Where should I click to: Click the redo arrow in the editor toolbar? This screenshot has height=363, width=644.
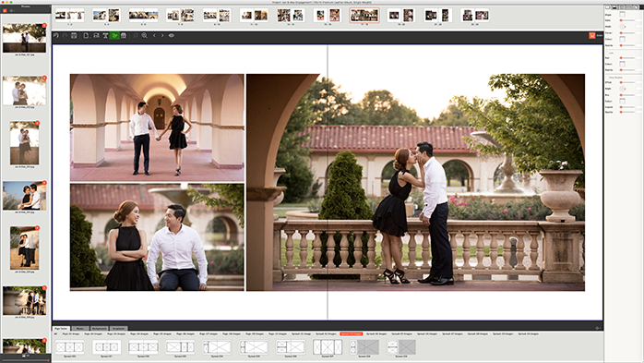(x=65, y=36)
